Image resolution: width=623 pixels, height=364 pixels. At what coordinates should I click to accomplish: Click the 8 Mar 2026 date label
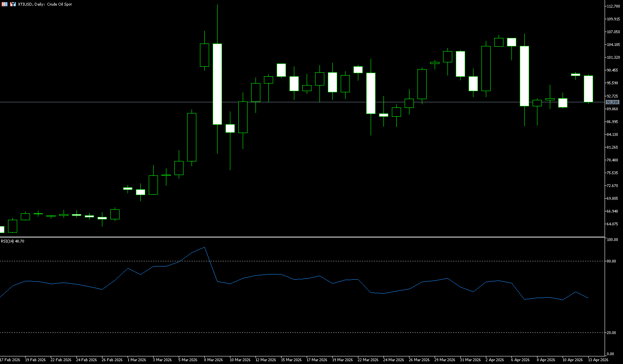click(x=213, y=360)
